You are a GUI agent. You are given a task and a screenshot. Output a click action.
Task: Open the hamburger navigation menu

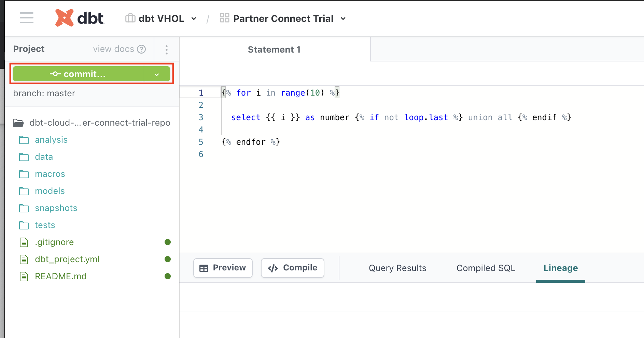point(26,18)
